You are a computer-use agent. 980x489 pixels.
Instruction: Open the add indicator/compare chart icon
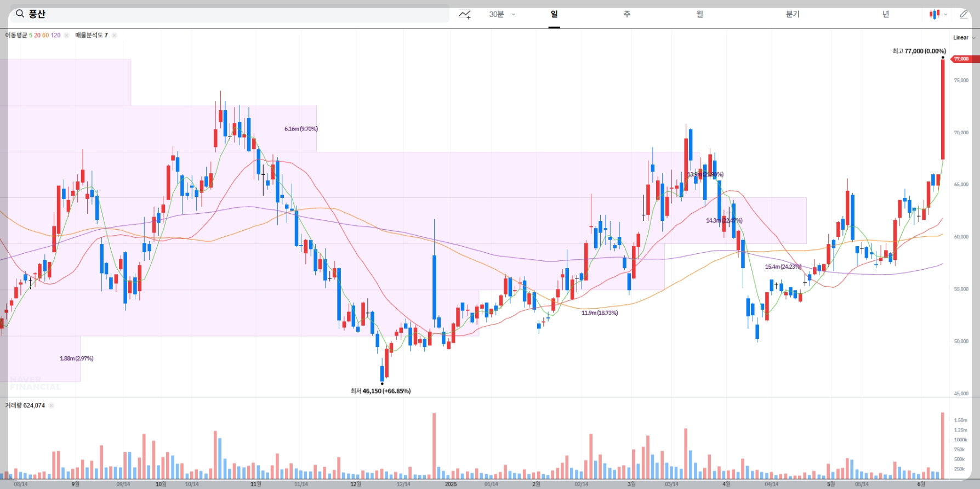click(x=465, y=14)
